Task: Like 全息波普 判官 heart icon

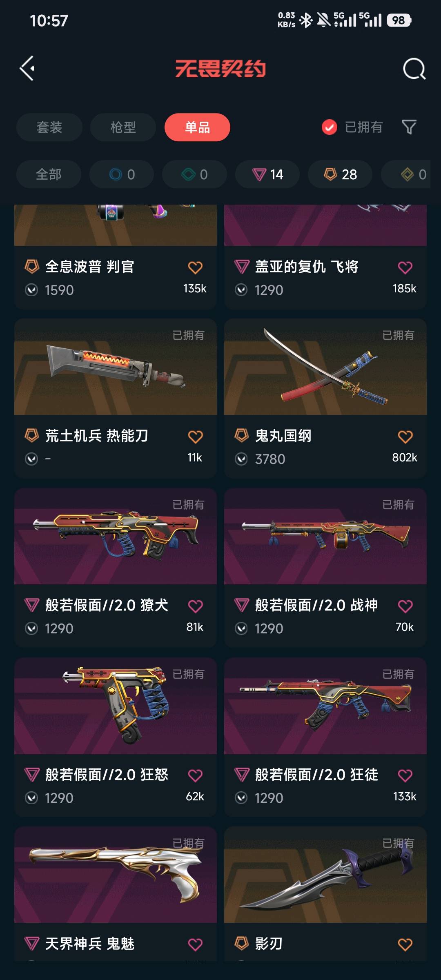Action: (x=195, y=267)
